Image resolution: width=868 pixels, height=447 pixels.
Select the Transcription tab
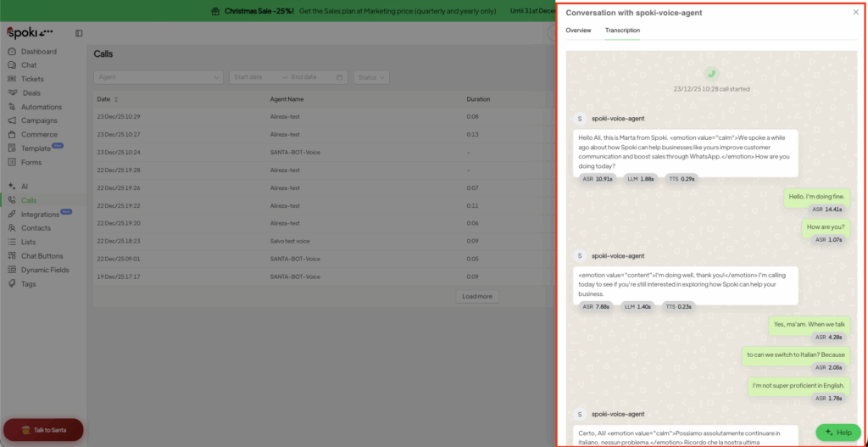coord(622,31)
